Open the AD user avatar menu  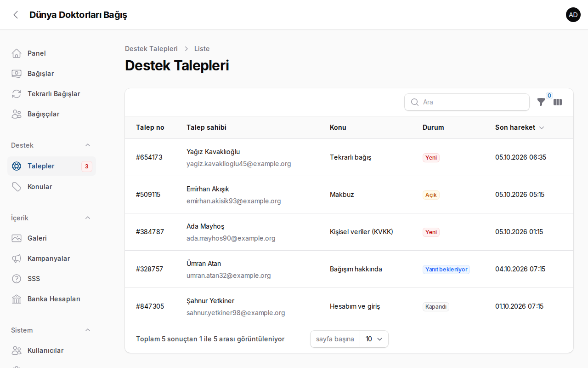[x=573, y=15]
